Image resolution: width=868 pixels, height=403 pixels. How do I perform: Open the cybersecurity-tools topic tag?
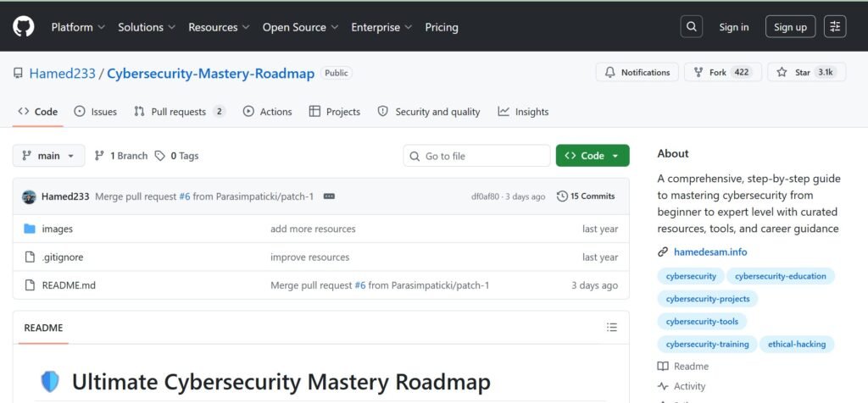point(702,322)
